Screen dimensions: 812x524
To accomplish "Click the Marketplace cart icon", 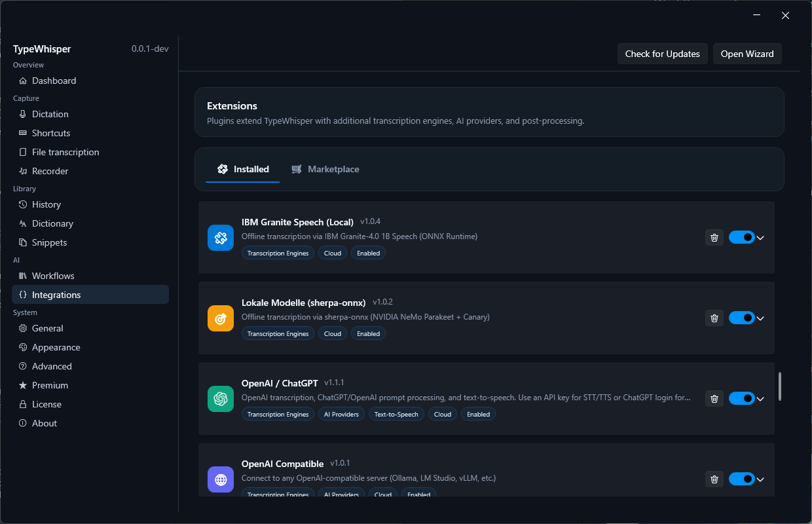I will tap(297, 169).
